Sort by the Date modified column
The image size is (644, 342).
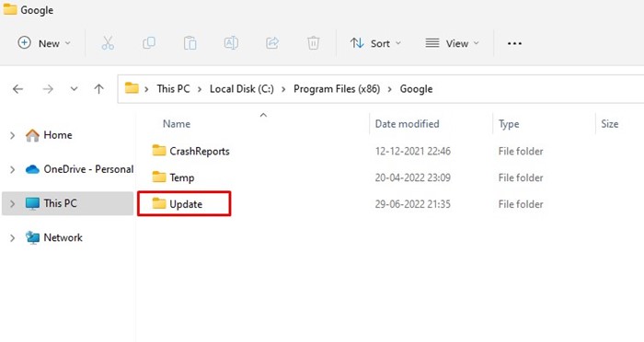coord(407,124)
